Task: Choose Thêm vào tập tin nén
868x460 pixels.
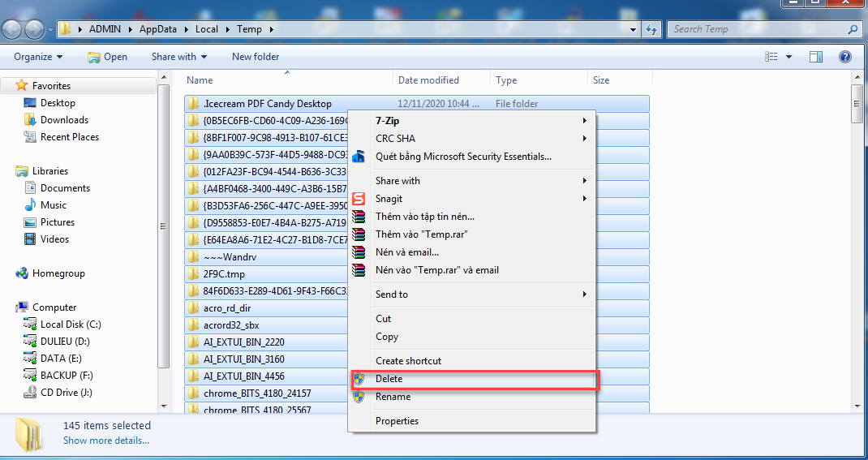Action: [471, 217]
